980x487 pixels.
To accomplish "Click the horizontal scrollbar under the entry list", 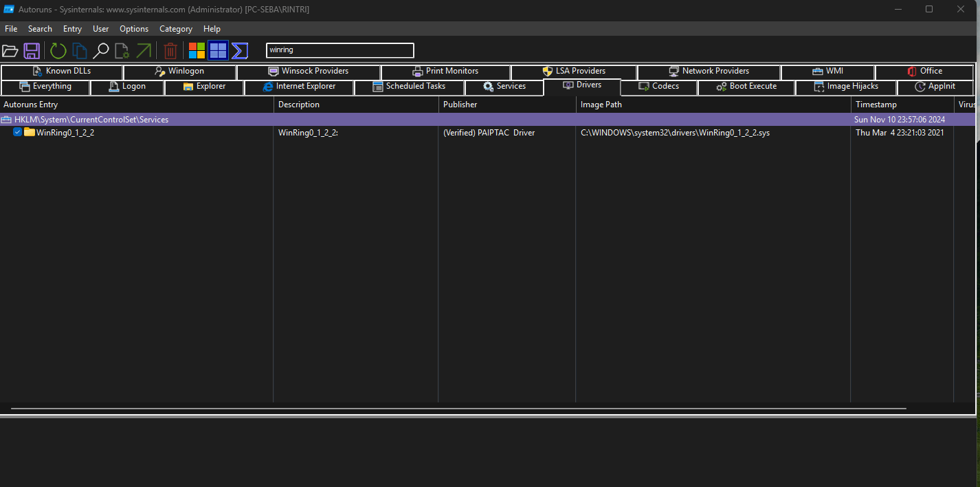I will tap(458, 409).
